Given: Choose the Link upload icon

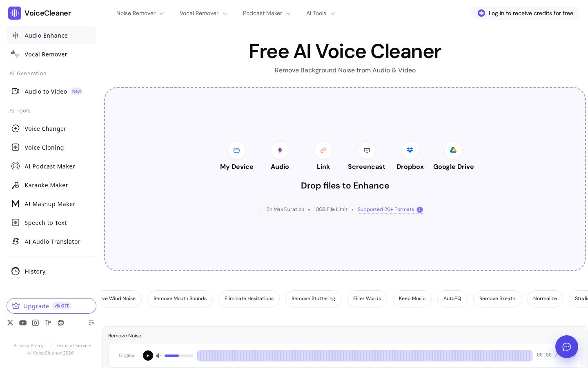Looking at the screenshot, I should pos(323,150).
